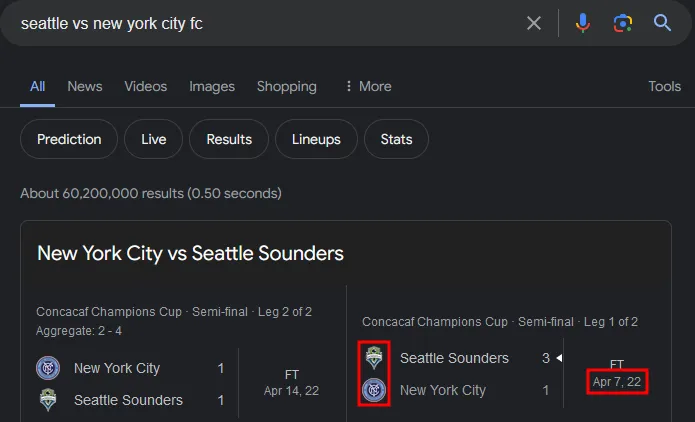Select the Shopping tab

point(287,86)
